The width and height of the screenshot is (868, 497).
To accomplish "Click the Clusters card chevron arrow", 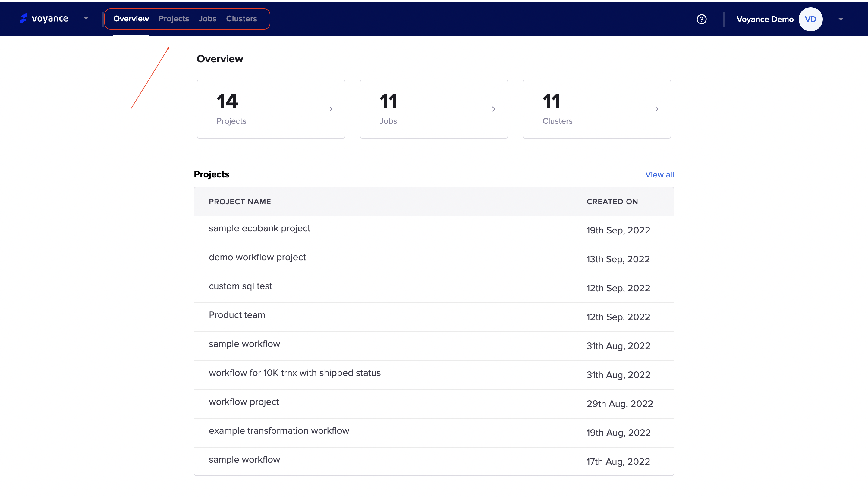I will click(x=656, y=109).
